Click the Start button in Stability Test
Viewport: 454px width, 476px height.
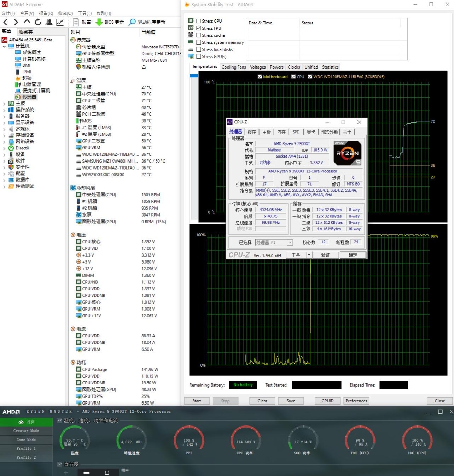197,401
